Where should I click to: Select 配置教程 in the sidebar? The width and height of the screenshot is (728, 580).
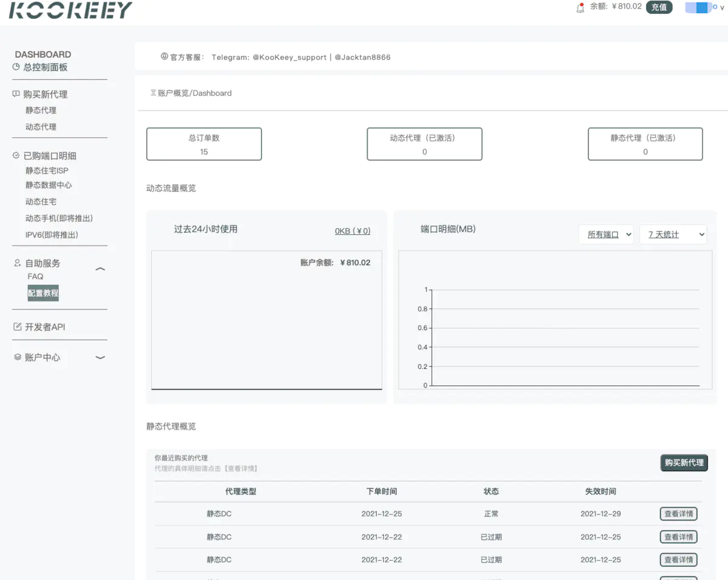coord(43,293)
